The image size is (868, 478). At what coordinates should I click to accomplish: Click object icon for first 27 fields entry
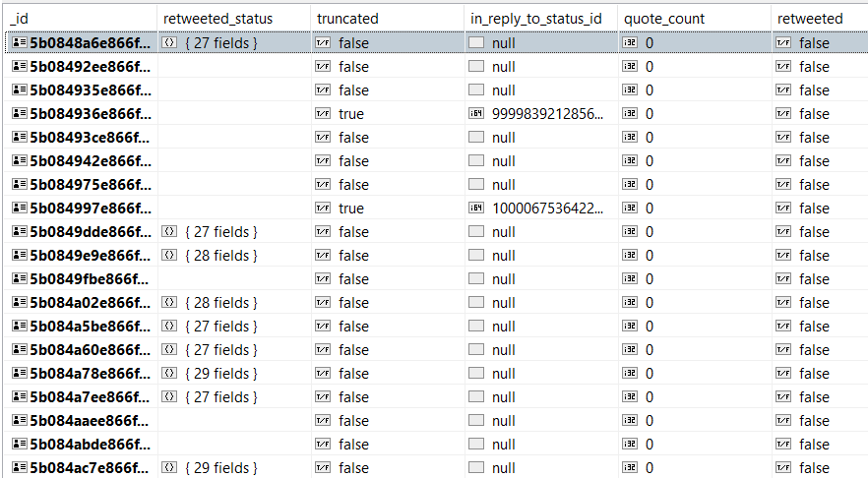tap(169, 42)
